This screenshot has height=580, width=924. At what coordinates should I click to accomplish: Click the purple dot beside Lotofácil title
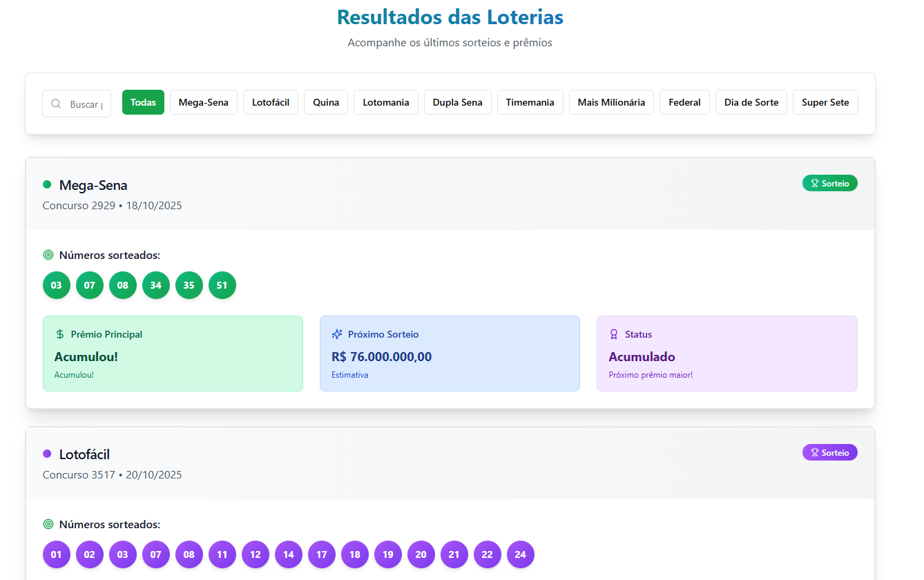click(x=47, y=454)
